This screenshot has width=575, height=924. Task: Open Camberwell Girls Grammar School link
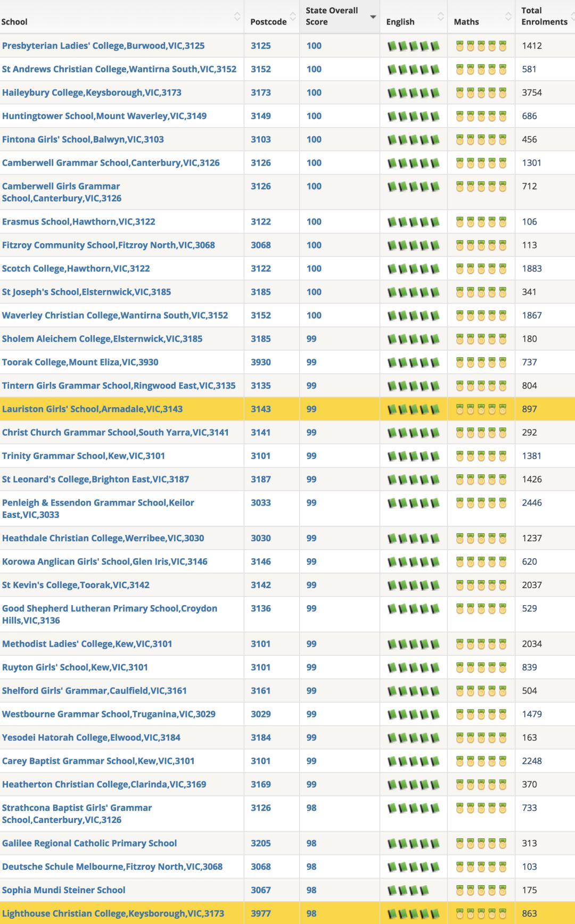(62, 192)
